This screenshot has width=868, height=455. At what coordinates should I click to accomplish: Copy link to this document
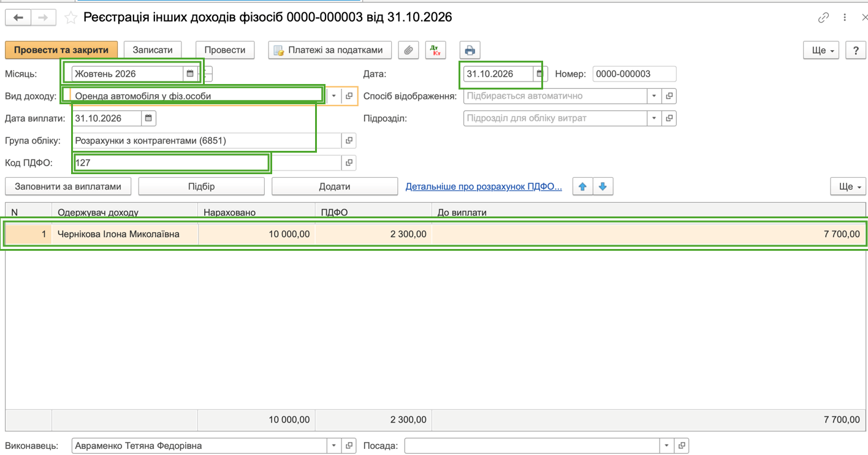(x=824, y=18)
